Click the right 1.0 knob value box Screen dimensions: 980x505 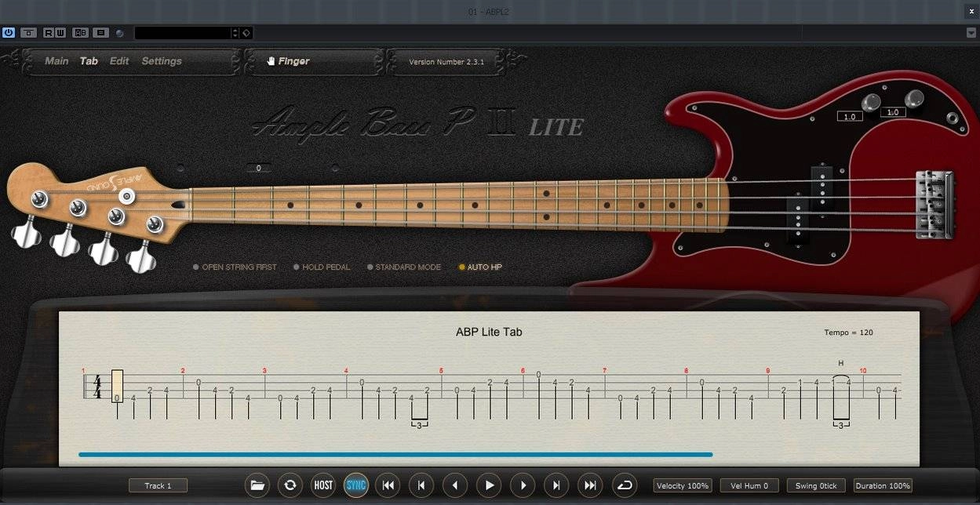[x=893, y=112]
